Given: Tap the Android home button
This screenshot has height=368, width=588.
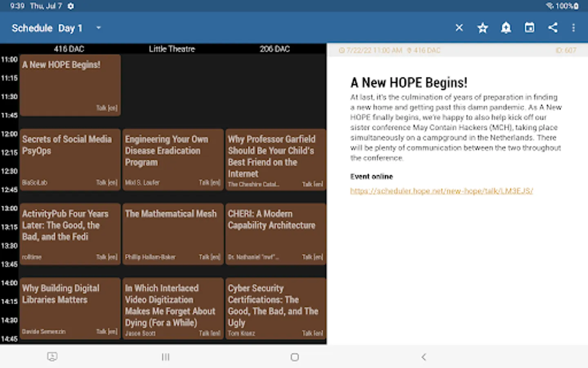Looking at the screenshot, I should (x=295, y=357).
